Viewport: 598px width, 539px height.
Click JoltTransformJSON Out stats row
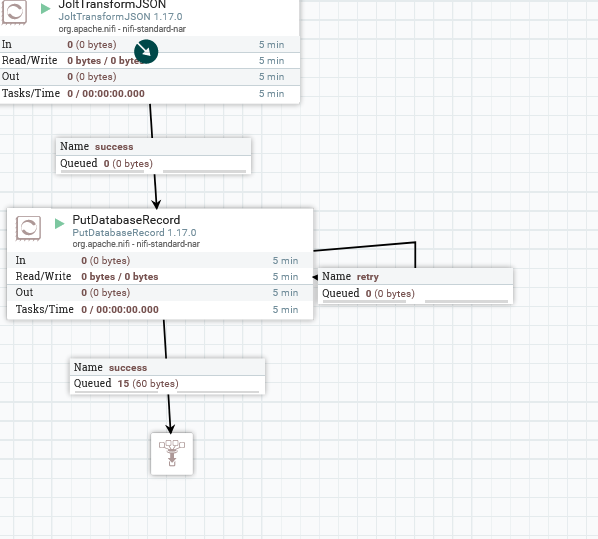click(150, 77)
